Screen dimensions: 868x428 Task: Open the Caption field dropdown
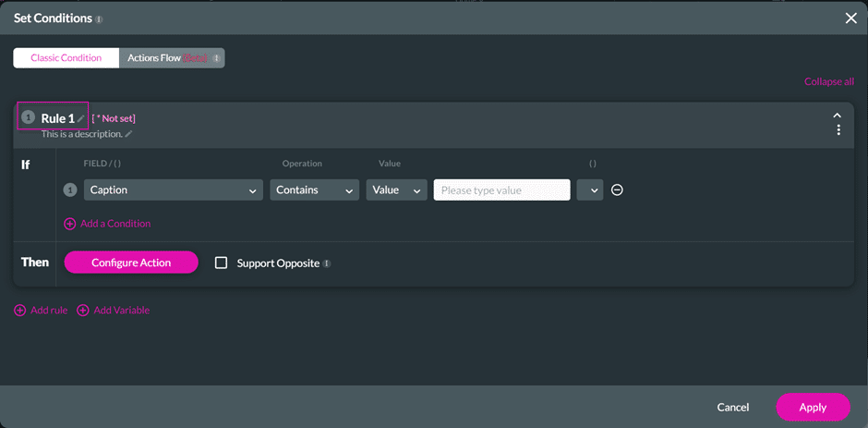pos(174,190)
